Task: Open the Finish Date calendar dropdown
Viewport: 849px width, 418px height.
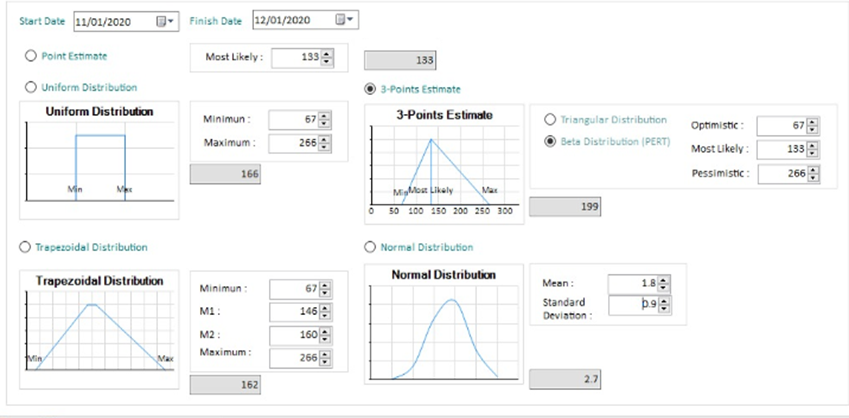Action: 344,20
